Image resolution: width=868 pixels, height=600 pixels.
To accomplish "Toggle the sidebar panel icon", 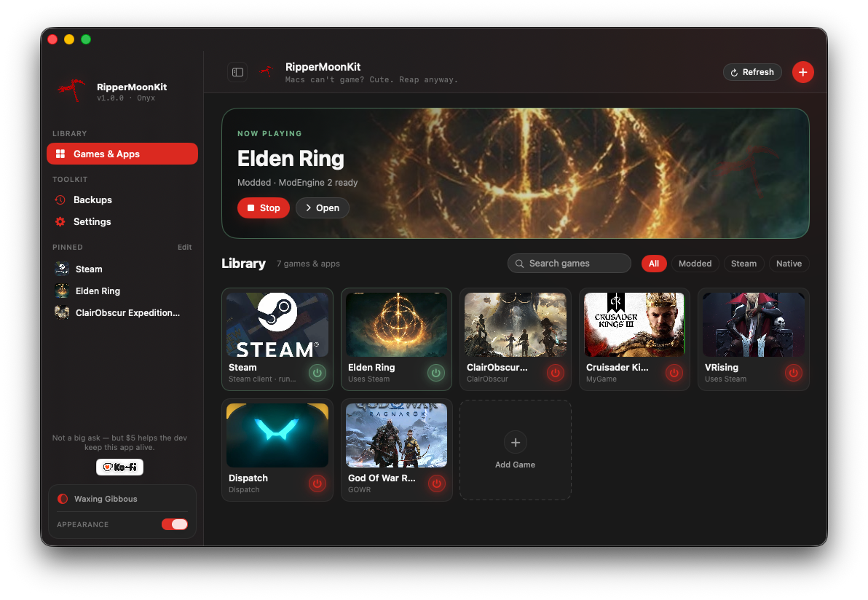I will point(237,72).
